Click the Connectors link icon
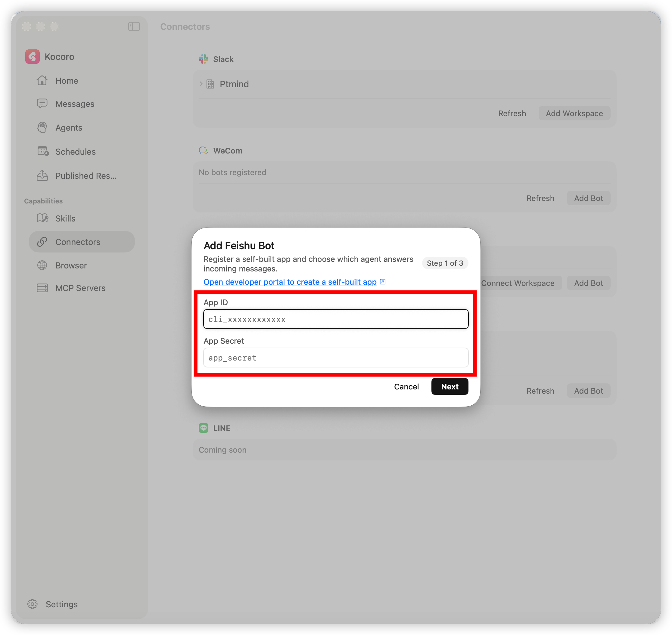672x635 pixels. 42,242
